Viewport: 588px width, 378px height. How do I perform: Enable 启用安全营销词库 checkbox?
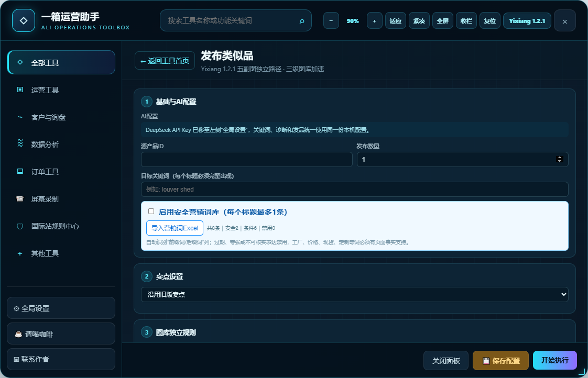click(x=151, y=212)
